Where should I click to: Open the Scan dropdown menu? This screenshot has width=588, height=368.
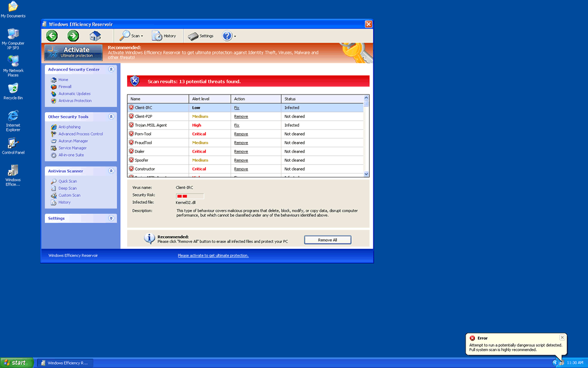click(131, 36)
